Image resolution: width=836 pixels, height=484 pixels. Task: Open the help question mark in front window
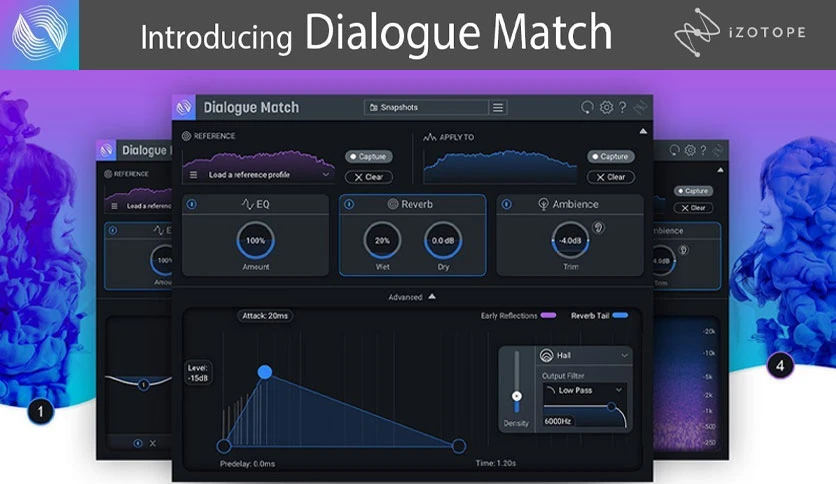coord(623,108)
